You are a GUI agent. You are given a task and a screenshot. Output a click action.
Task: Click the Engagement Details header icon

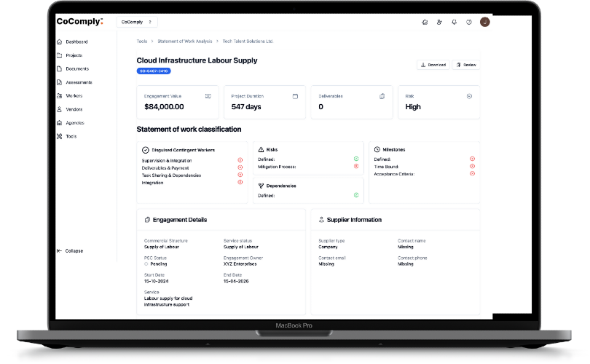click(x=147, y=220)
